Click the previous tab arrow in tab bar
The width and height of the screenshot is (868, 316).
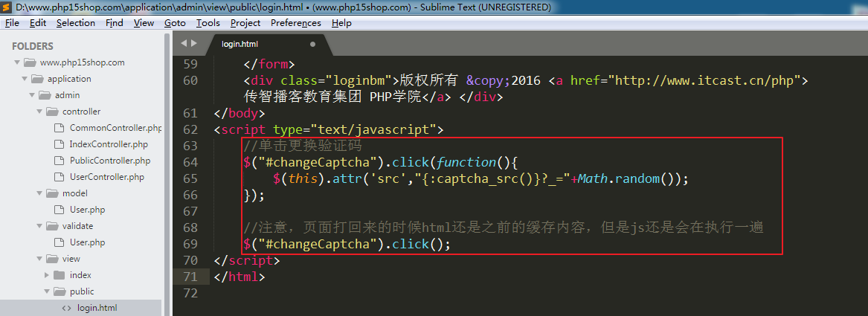184,44
